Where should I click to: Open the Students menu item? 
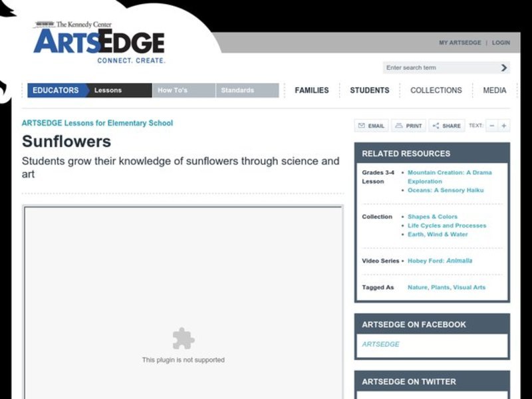coord(369,90)
